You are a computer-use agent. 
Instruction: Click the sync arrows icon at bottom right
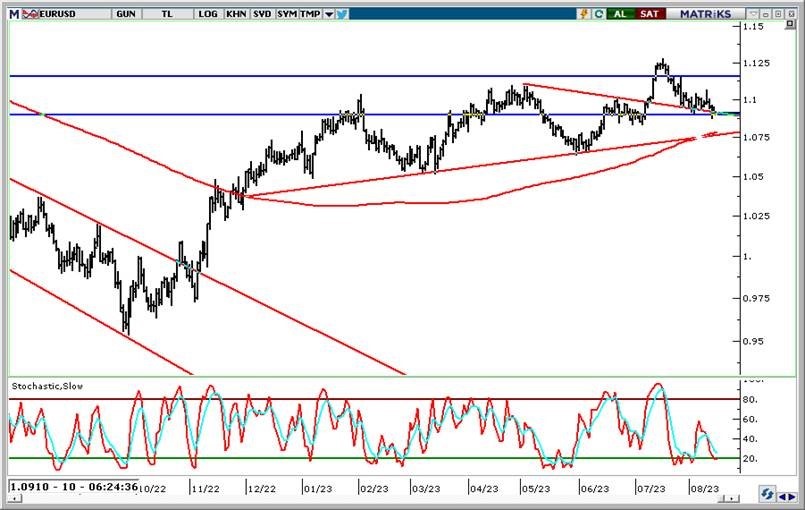(767, 493)
